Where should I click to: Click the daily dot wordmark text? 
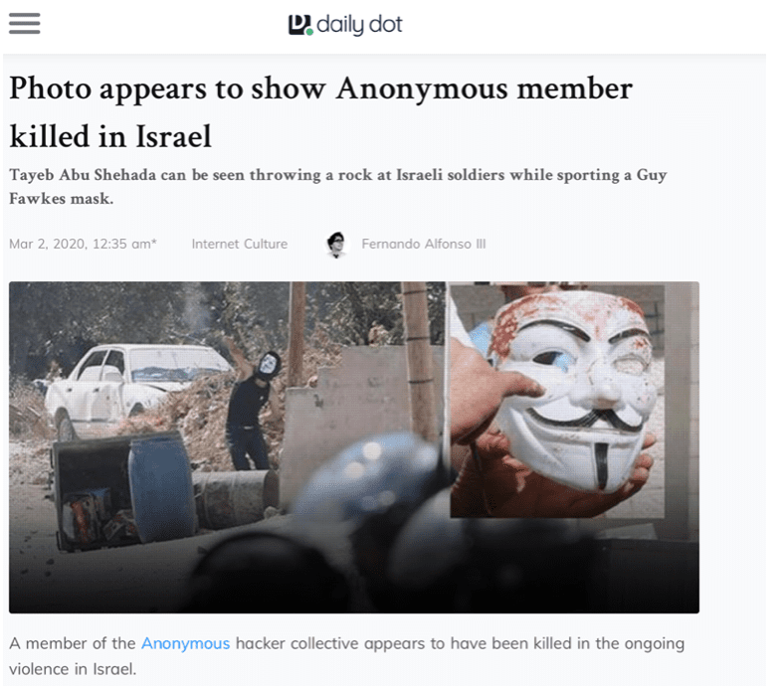pyautogui.click(x=359, y=25)
